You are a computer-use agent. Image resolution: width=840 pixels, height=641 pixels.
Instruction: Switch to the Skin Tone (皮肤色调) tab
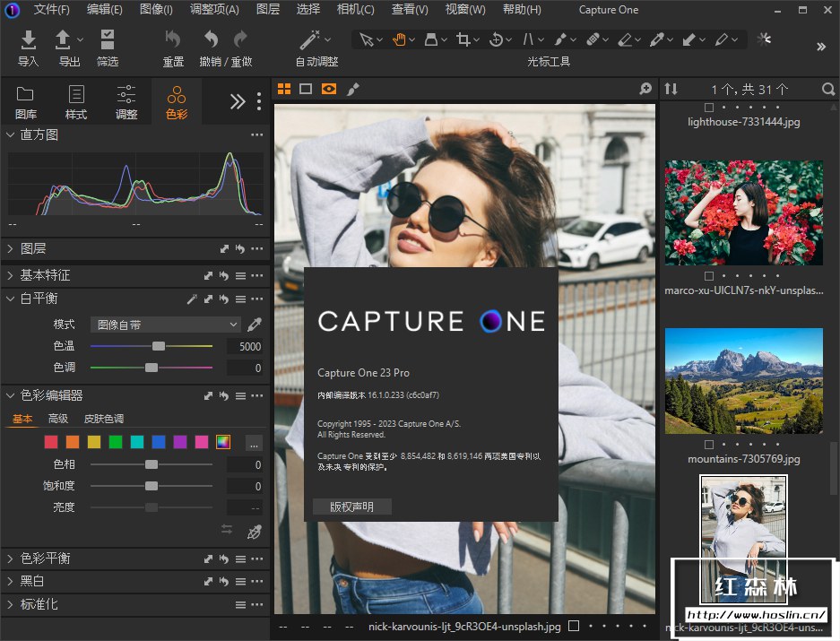104,419
